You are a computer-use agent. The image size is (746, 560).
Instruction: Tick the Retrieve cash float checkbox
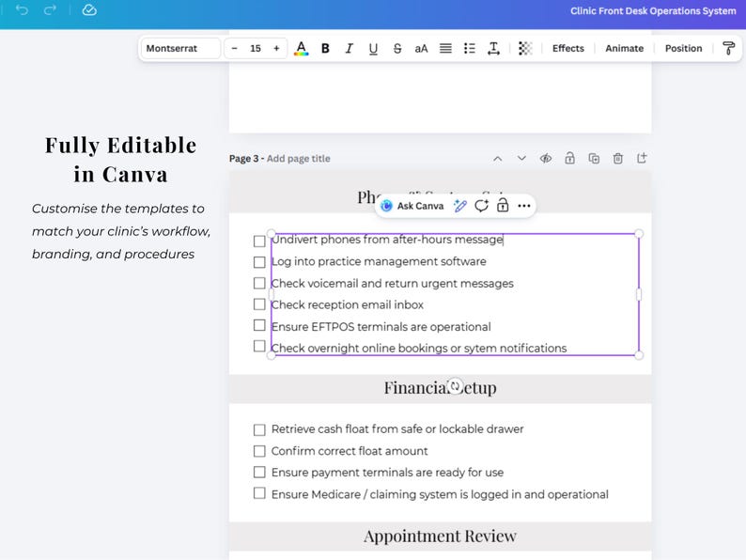(x=259, y=430)
